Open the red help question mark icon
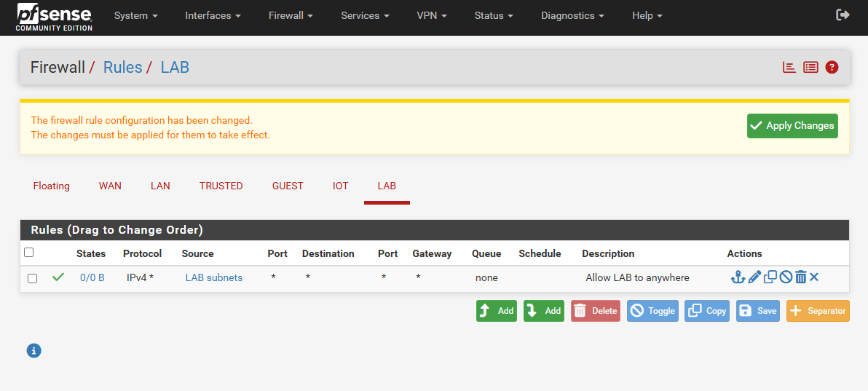 click(832, 68)
